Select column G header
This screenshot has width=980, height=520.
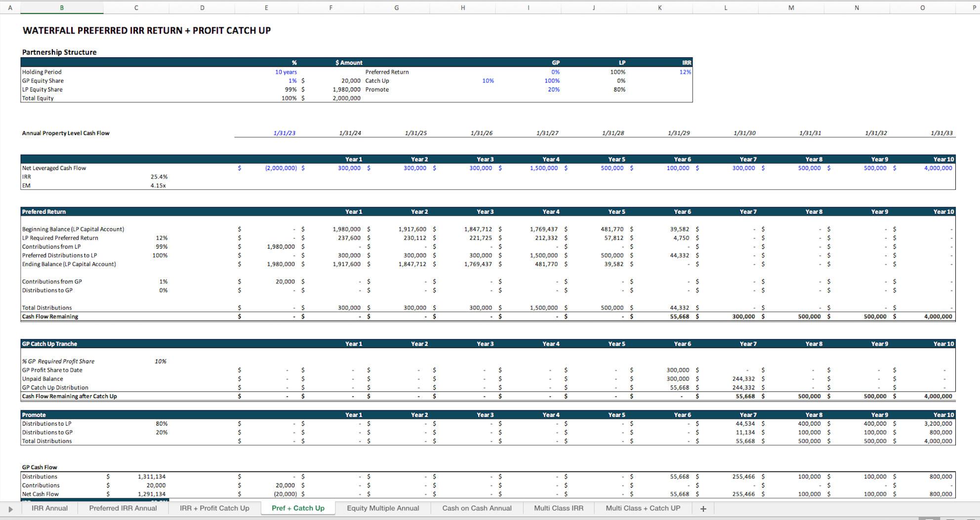[397, 7]
